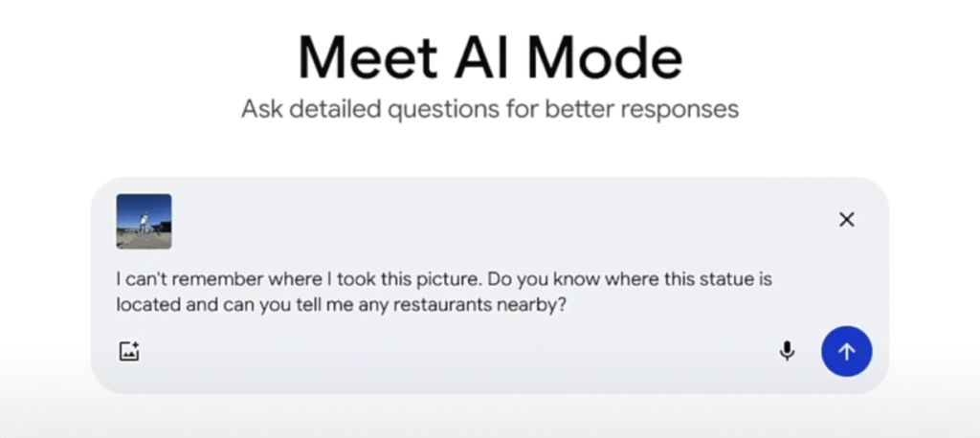The image size is (980, 438).
Task: Place cursor before "I can't" in the prompt
Action: point(116,282)
